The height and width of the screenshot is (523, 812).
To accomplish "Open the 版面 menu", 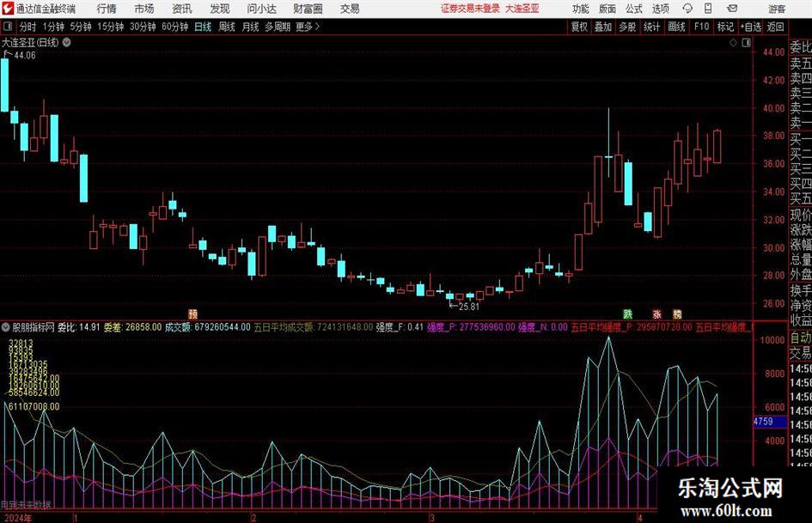I will [x=607, y=9].
